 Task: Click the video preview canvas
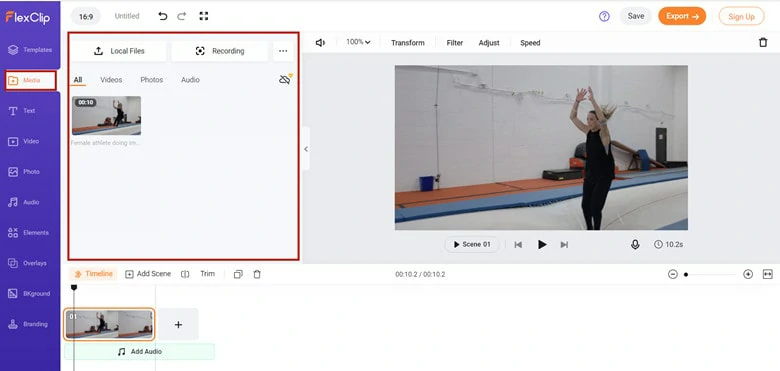[x=541, y=148]
